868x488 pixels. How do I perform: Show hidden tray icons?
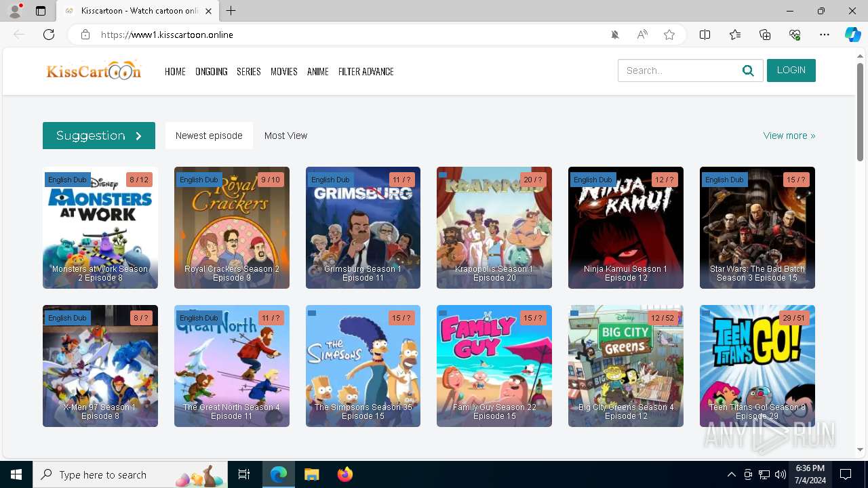[731, 474]
